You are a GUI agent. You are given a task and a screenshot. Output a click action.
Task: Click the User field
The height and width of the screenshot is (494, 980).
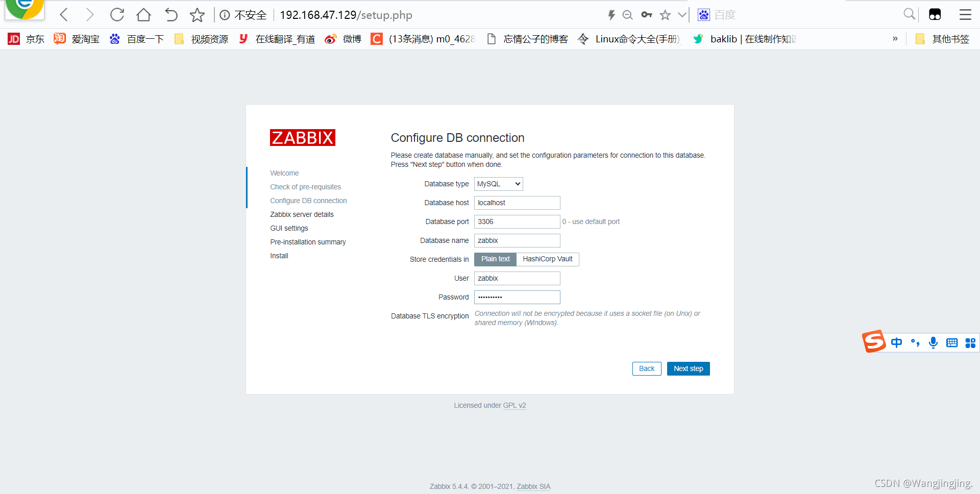pyautogui.click(x=517, y=278)
